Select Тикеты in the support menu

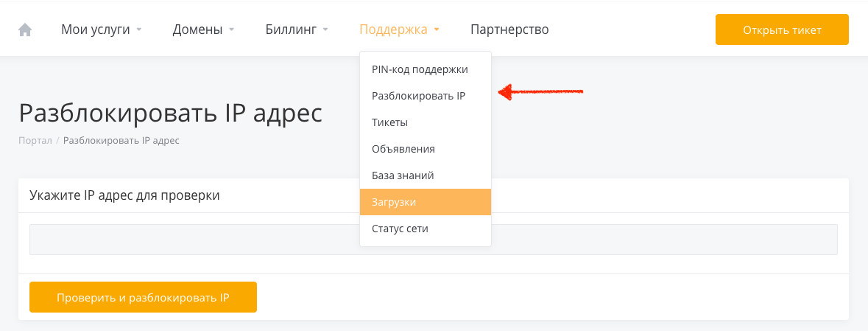point(389,122)
